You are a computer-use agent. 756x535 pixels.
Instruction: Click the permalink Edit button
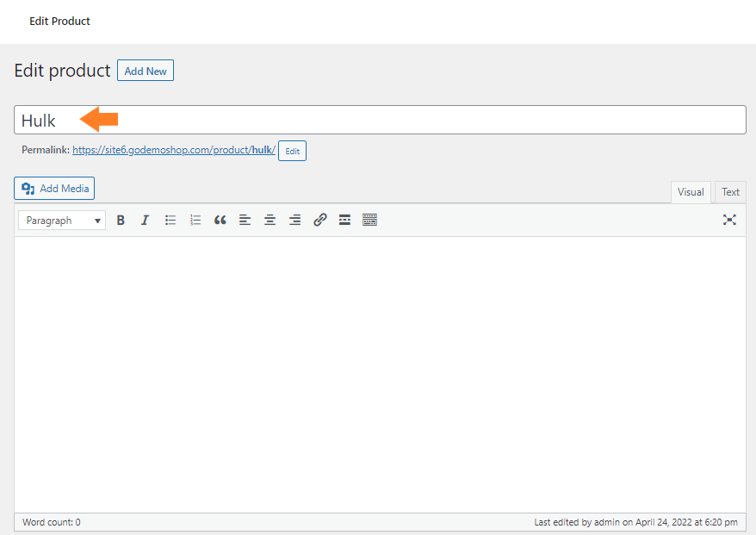click(x=292, y=151)
